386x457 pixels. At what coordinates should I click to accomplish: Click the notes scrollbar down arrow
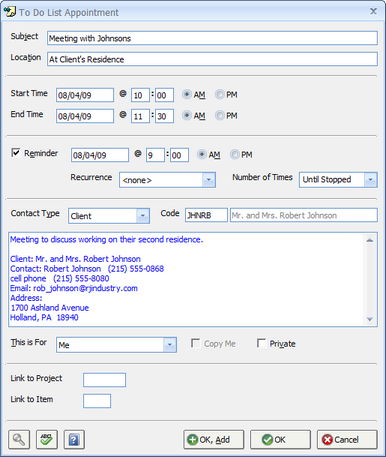click(370, 319)
